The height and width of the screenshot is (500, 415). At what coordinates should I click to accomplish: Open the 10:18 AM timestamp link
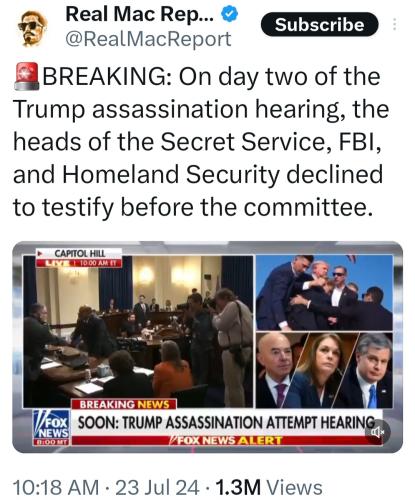[x=56, y=487]
